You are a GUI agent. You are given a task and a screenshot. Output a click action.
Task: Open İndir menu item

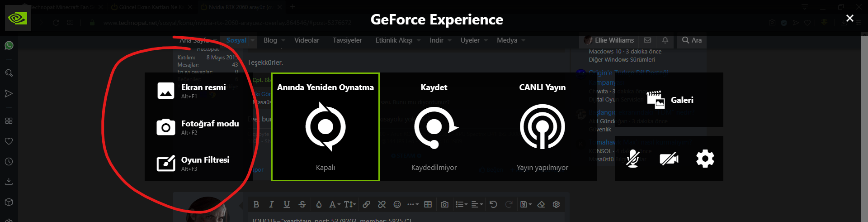click(x=436, y=40)
